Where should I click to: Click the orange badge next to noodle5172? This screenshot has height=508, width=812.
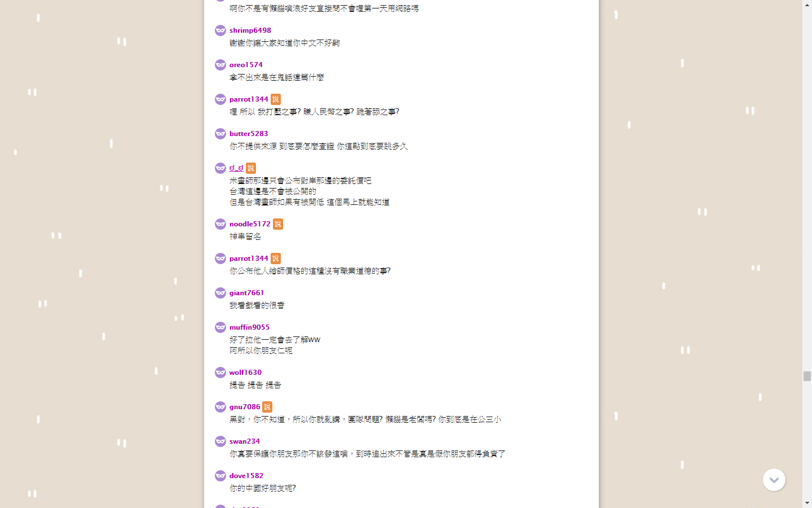[278, 224]
